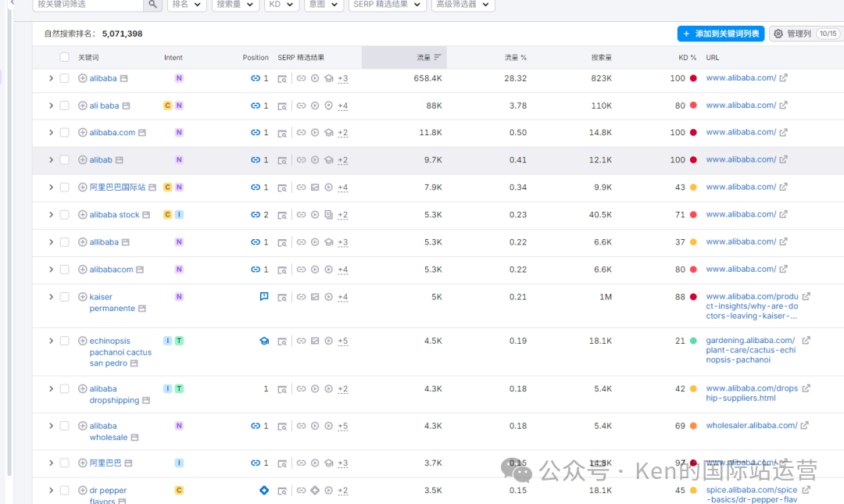Open SERP snapshot icon for 'alibaba' row

click(282, 79)
